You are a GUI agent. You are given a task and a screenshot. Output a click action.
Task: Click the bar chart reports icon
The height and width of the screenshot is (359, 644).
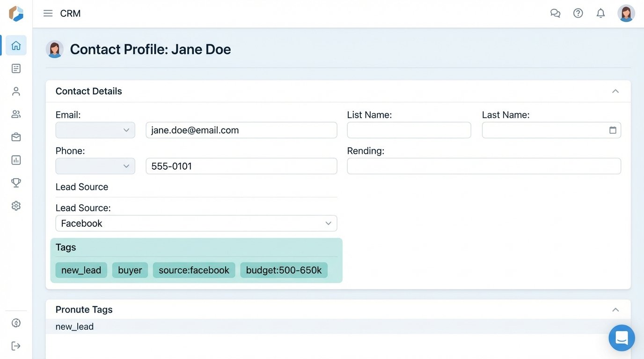(16, 160)
